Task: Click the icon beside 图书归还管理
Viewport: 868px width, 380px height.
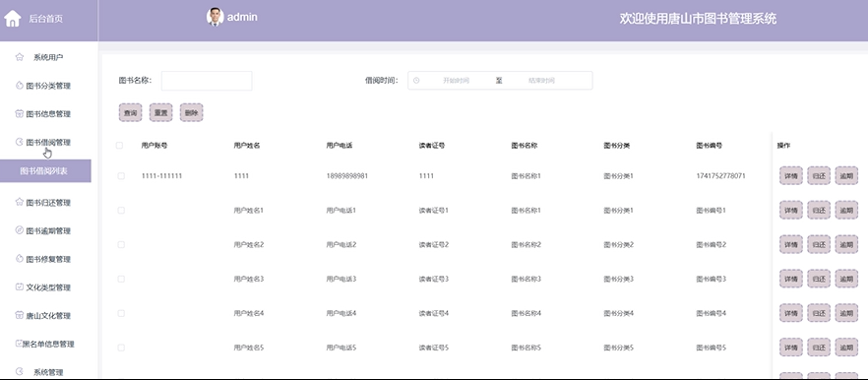Action: [20, 202]
